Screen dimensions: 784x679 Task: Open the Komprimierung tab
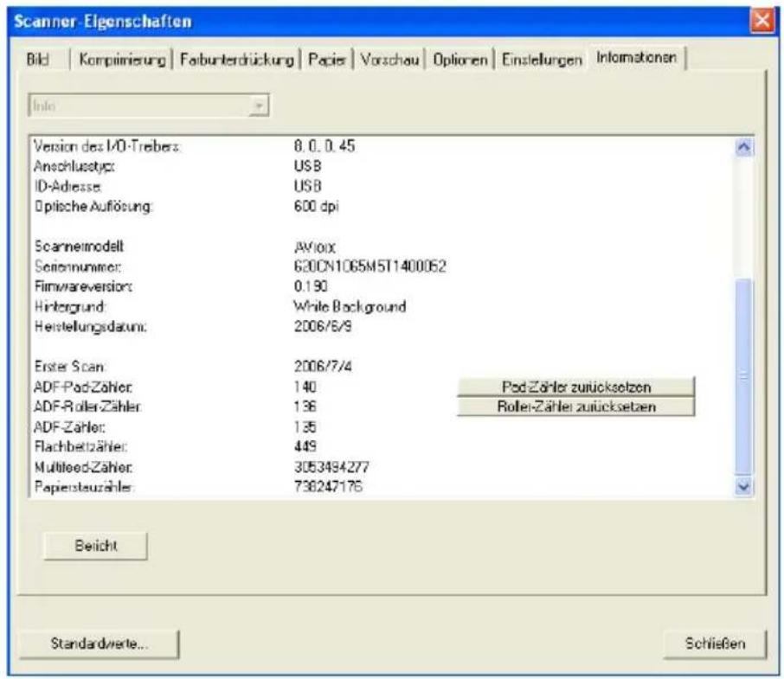(122, 60)
